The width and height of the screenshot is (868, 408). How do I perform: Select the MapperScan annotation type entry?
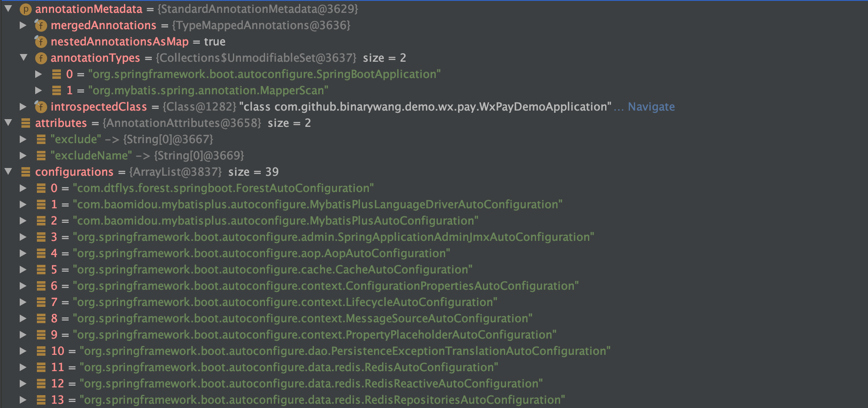(208, 91)
